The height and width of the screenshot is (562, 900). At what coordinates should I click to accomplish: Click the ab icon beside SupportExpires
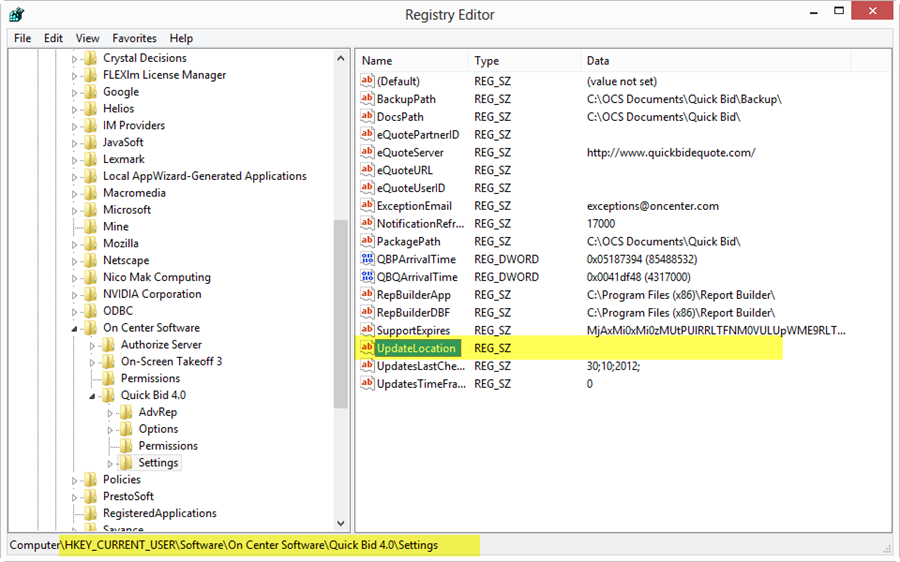(x=367, y=330)
